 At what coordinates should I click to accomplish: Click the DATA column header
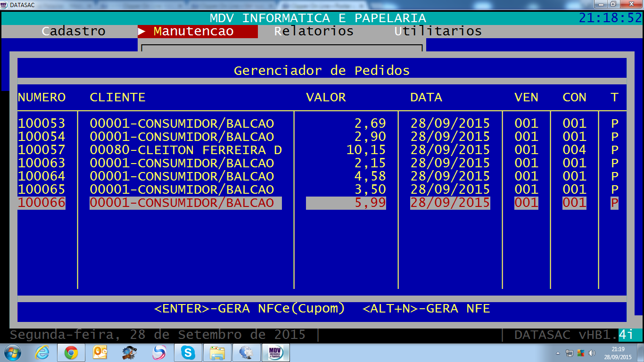pos(426,98)
